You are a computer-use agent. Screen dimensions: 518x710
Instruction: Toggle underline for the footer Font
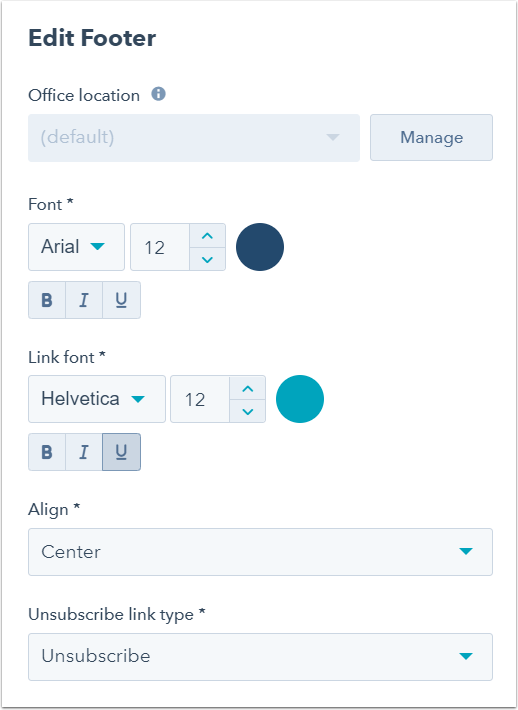tap(121, 300)
